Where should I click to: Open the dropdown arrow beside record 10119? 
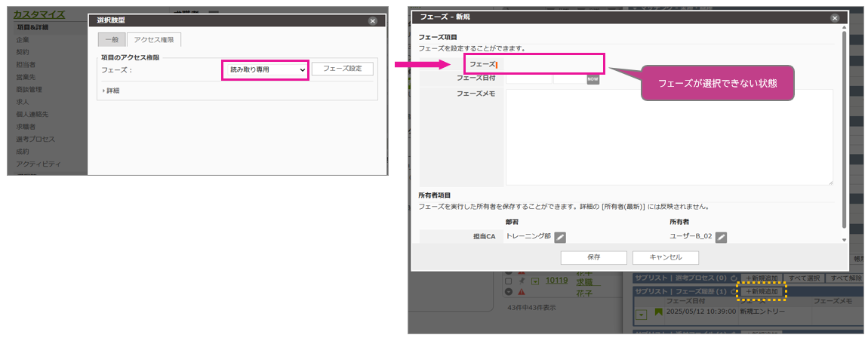[x=535, y=281]
